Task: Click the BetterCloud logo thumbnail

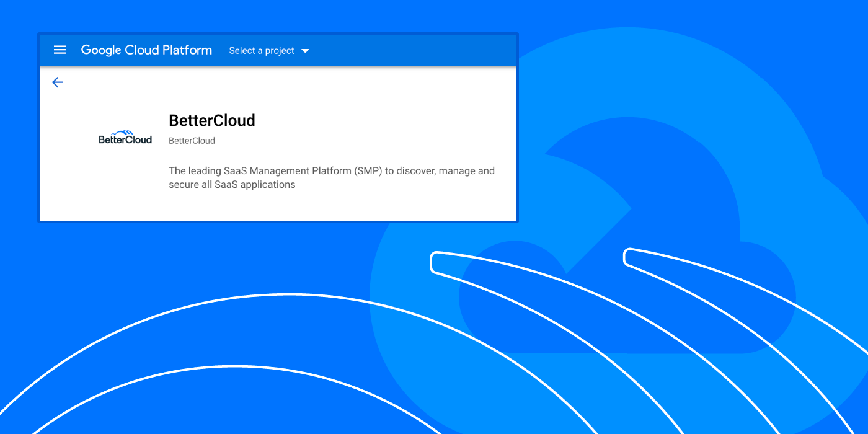Action: [x=125, y=137]
